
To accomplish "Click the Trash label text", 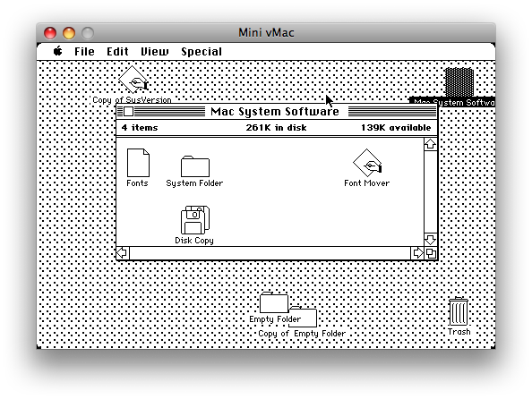I will tap(459, 332).
